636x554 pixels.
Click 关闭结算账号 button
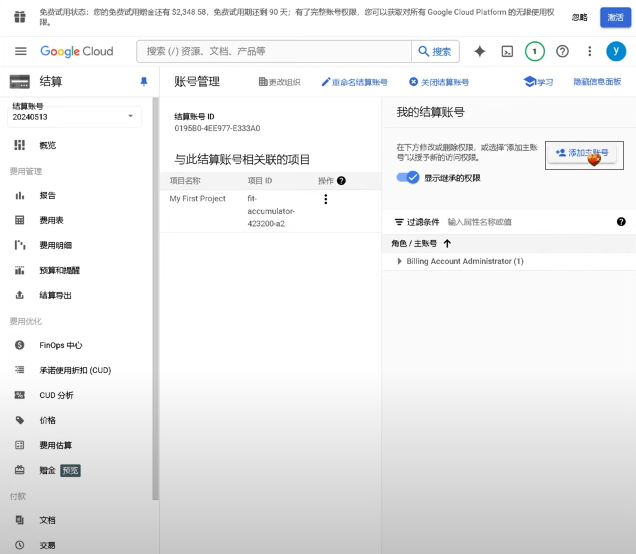tap(439, 82)
